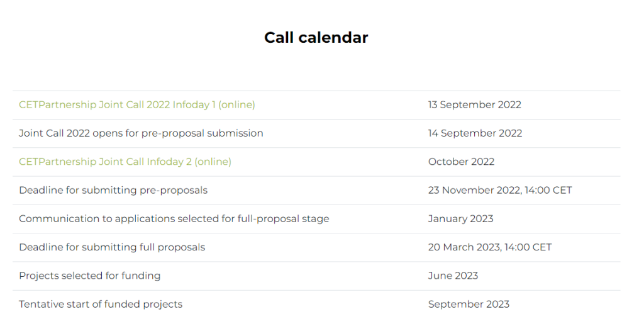This screenshot has height=336, width=644.
Task: Click the October 2022 date cell
Action: pos(461,162)
